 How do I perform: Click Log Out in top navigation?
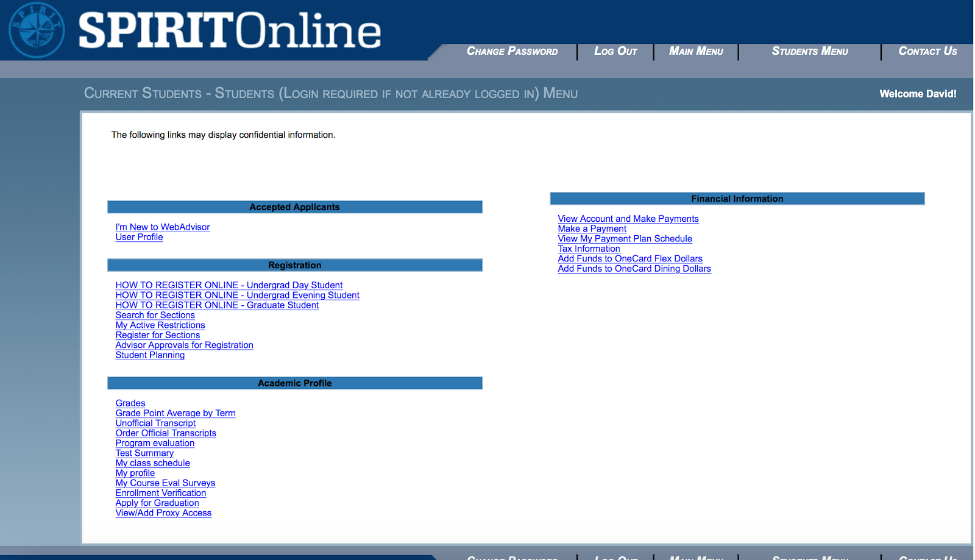[615, 51]
